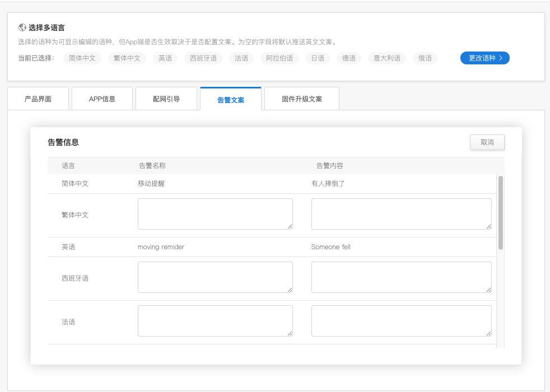Go to the 配网引导 tab
This screenshot has height=392, width=550.
pyautogui.click(x=166, y=99)
